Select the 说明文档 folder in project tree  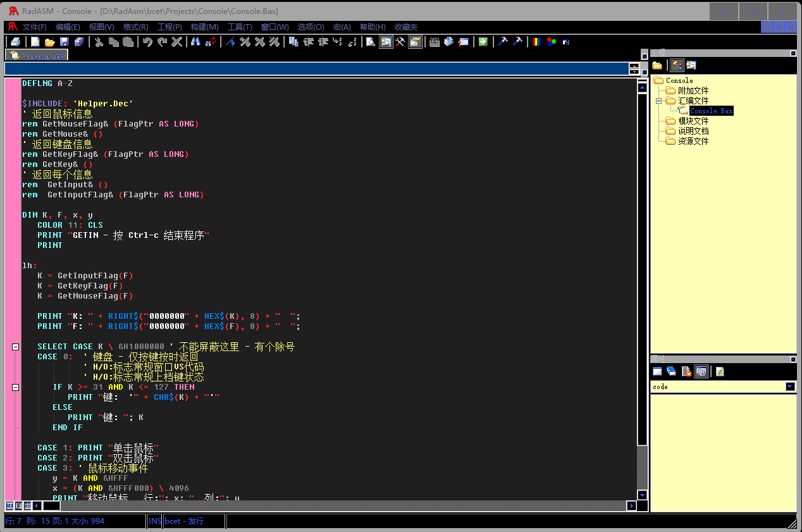coord(693,131)
